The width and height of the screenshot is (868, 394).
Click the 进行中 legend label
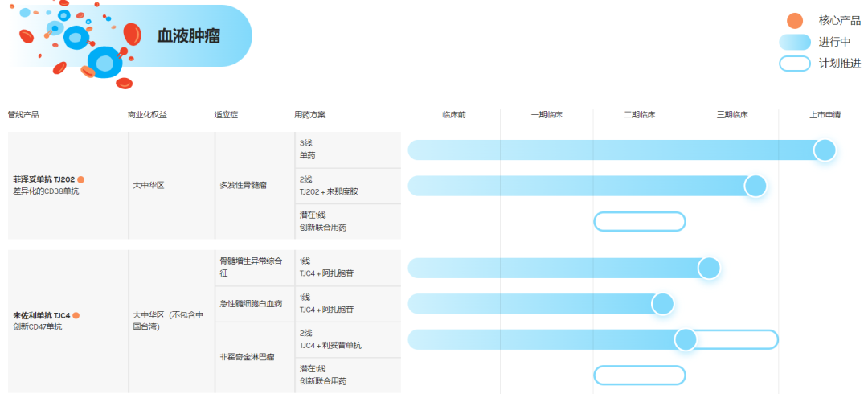tap(835, 42)
